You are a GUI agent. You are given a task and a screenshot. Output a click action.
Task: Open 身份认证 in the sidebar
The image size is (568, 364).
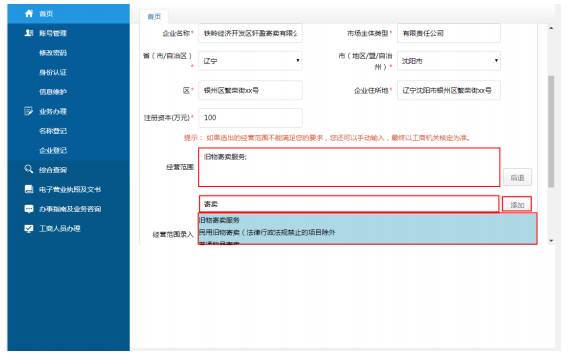53,72
